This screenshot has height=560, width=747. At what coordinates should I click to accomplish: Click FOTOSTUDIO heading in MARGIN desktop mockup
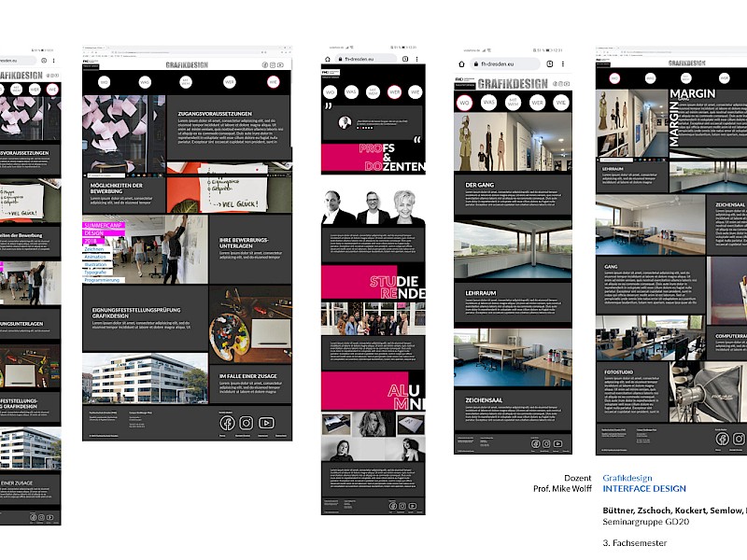click(x=618, y=371)
